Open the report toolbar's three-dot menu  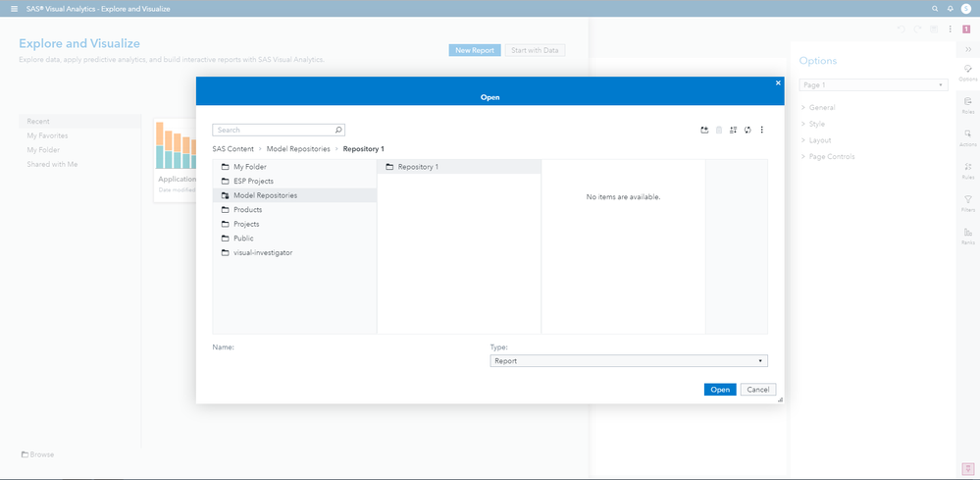950,28
